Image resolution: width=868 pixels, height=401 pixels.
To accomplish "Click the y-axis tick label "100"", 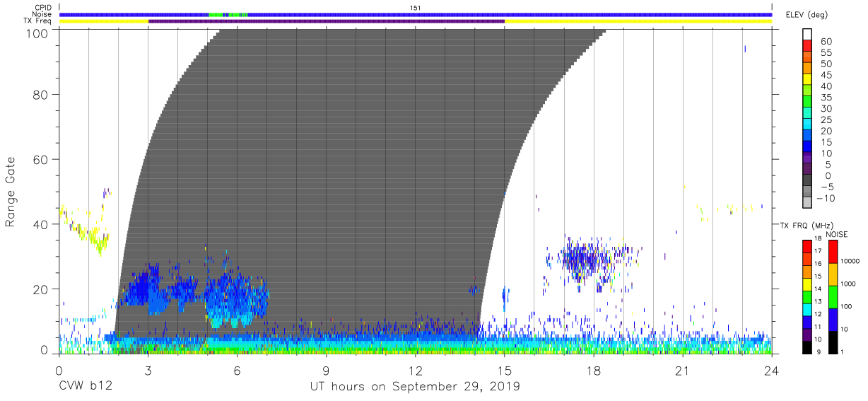I will pyautogui.click(x=37, y=33).
